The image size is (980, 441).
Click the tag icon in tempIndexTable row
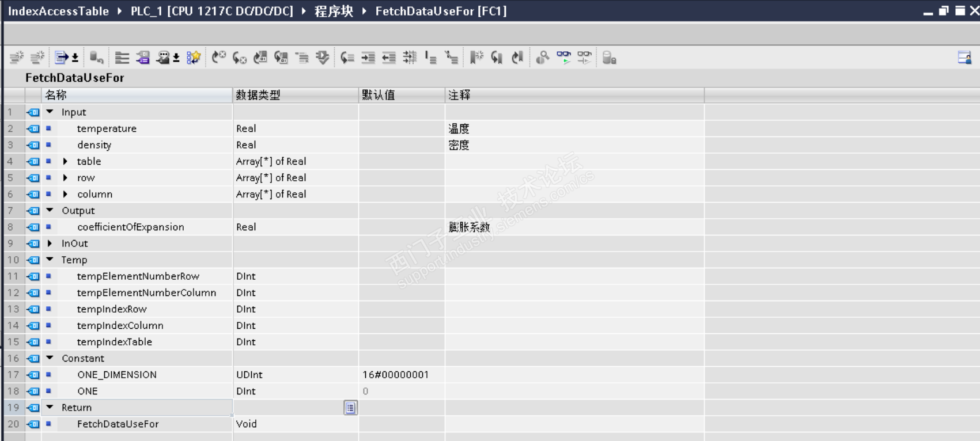pyautogui.click(x=33, y=342)
